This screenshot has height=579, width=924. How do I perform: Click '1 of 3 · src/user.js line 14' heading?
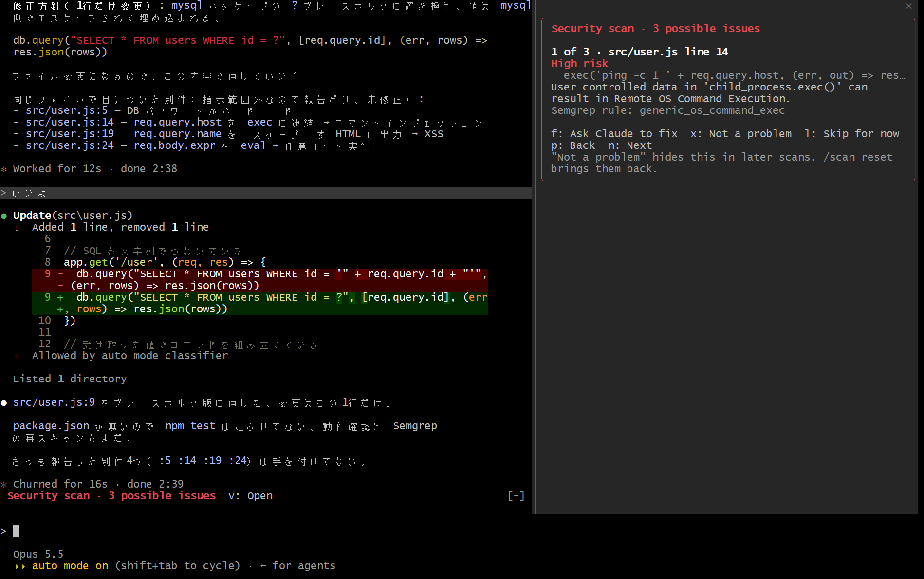(640, 52)
